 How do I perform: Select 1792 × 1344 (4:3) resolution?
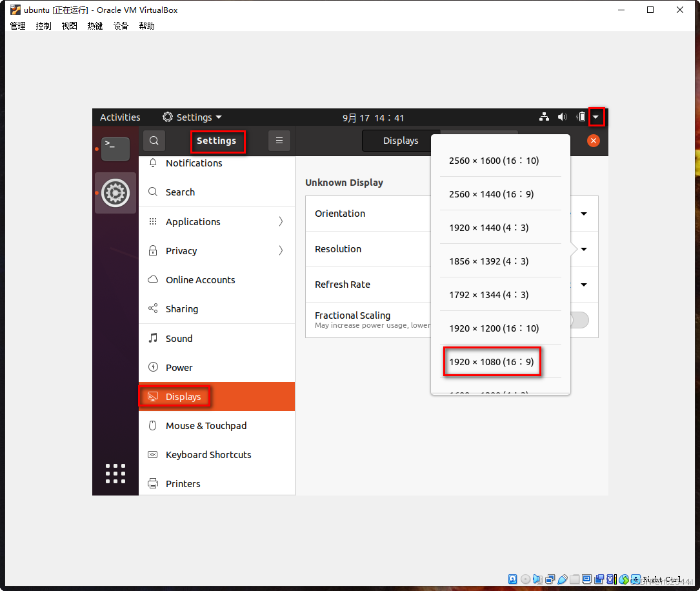click(500, 294)
